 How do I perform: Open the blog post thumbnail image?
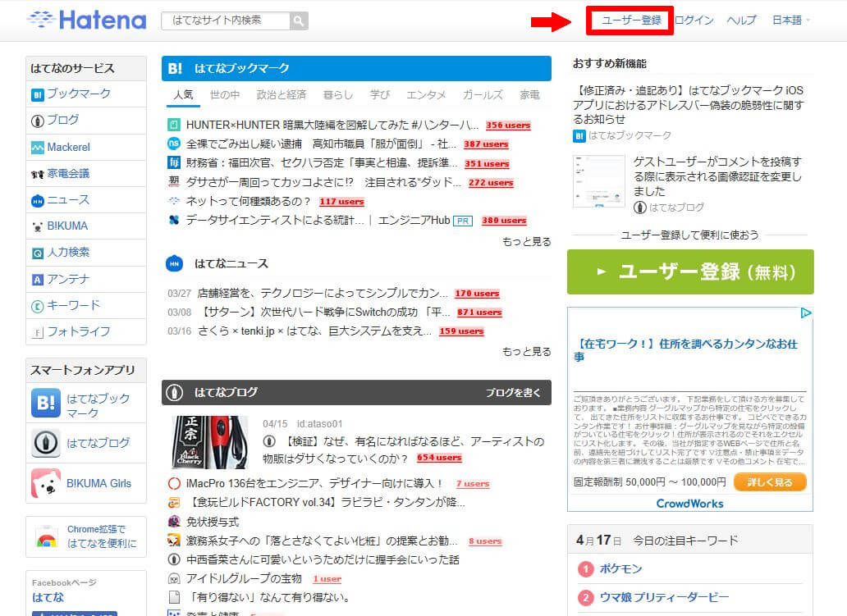click(x=210, y=442)
